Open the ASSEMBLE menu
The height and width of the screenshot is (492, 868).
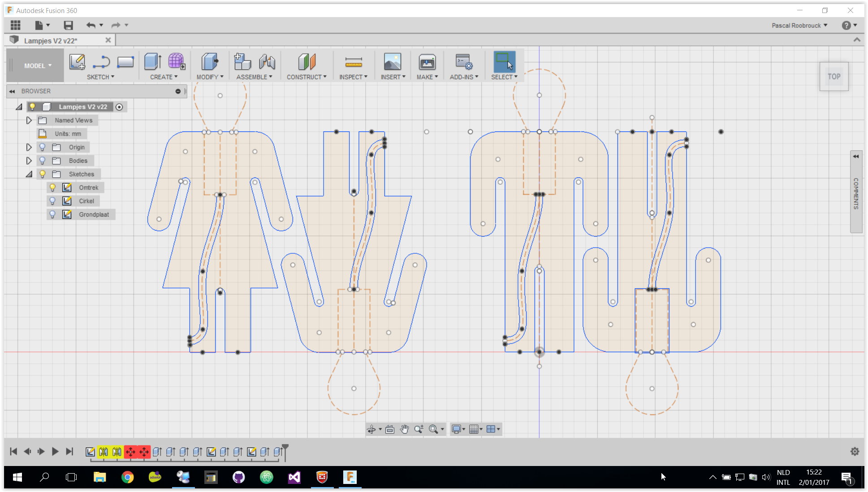[254, 77]
